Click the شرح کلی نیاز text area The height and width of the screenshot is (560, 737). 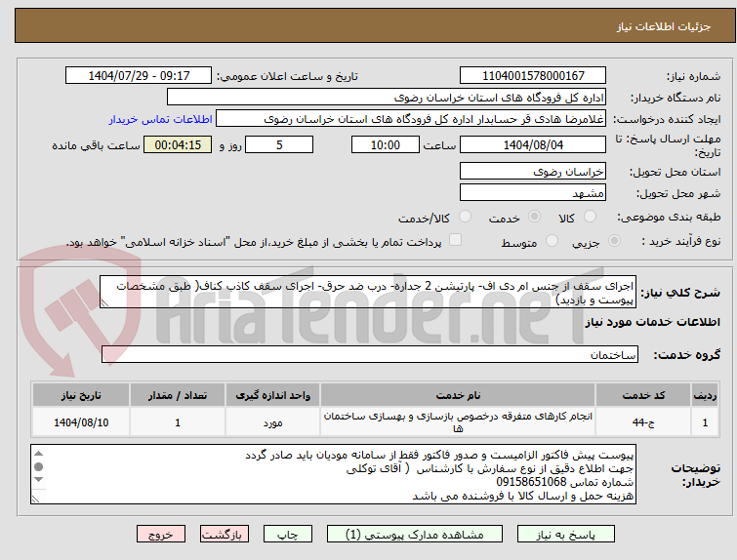[x=368, y=293]
